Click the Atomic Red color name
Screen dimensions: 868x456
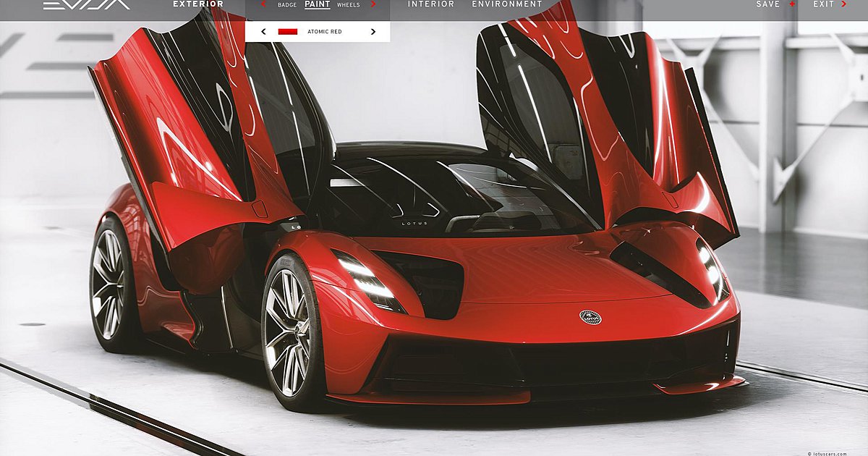(x=325, y=32)
